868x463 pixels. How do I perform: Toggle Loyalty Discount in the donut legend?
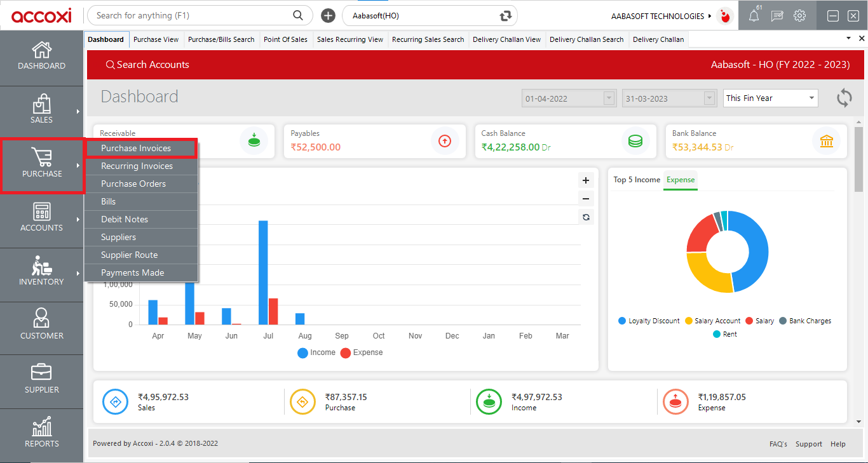pyautogui.click(x=649, y=321)
